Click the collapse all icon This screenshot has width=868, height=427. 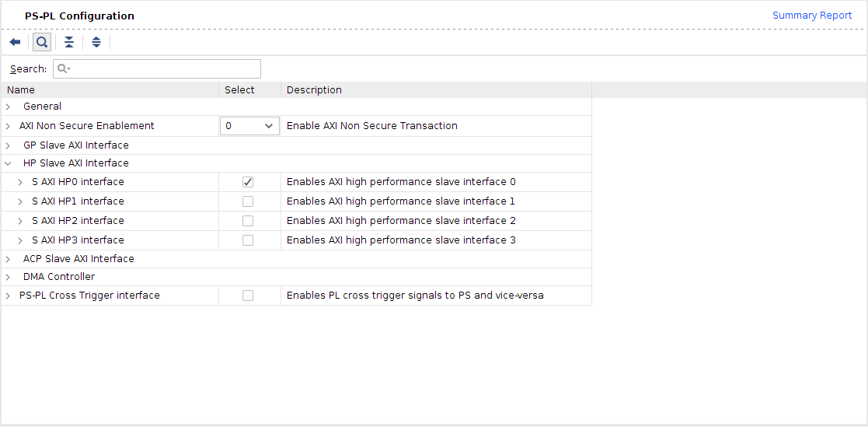(69, 42)
